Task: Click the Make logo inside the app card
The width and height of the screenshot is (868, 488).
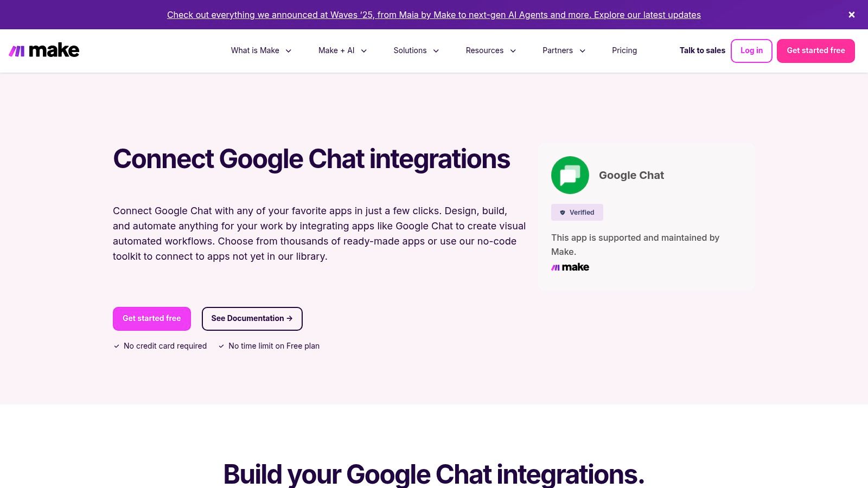Action: (570, 267)
